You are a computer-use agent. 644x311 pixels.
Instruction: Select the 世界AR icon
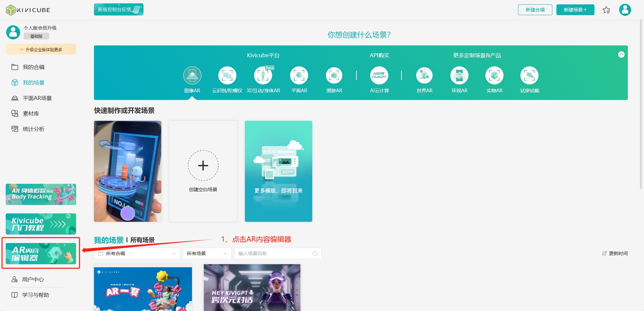pyautogui.click(x=424, y=75)
